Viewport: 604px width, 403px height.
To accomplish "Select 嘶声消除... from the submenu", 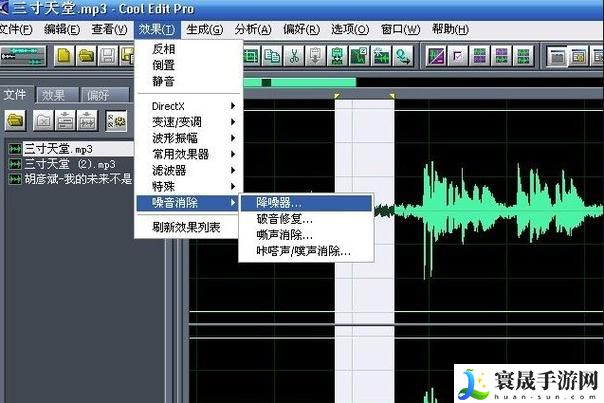I will point(307,235).
